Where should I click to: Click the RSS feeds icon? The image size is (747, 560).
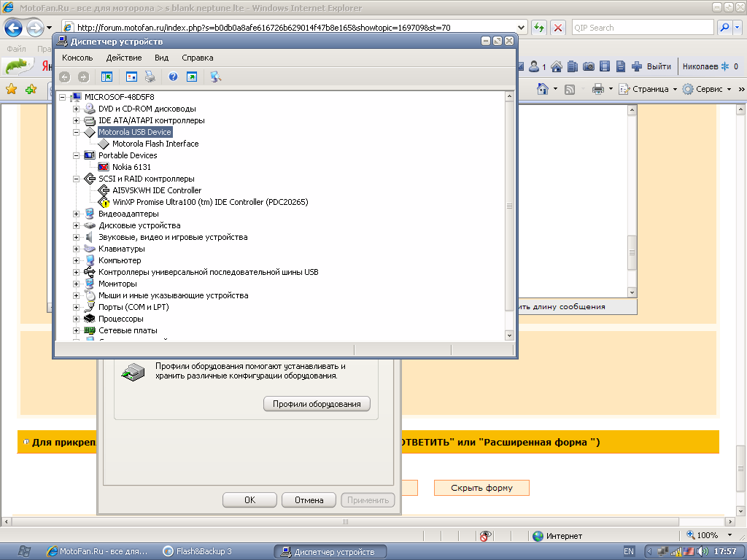pos(570,89)
